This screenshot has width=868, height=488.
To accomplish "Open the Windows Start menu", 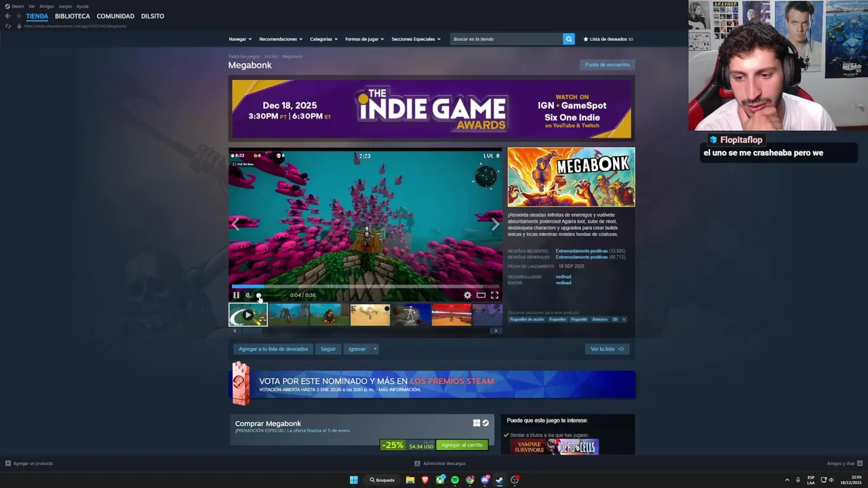I will [353, 480].
